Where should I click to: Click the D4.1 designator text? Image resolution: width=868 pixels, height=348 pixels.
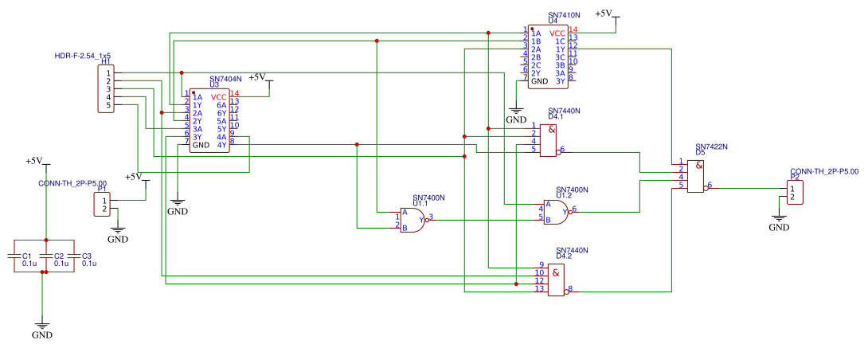(x=555, y=117)
